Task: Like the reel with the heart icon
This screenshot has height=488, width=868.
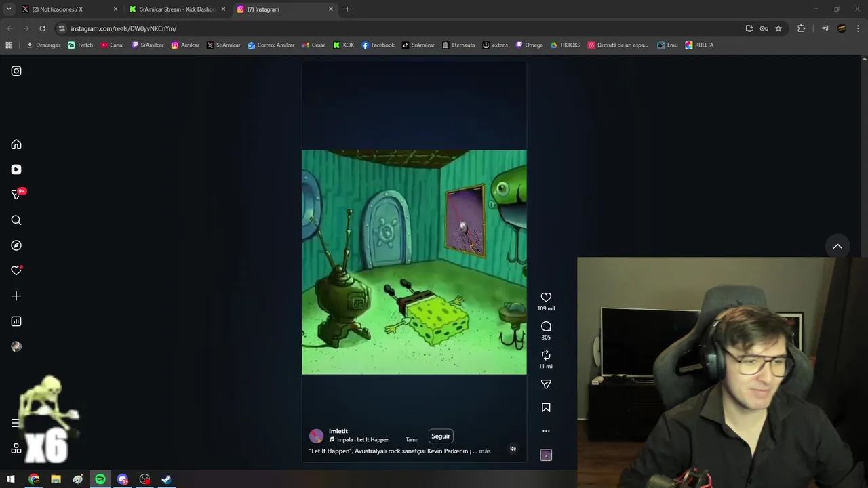Action: point(546,297)
